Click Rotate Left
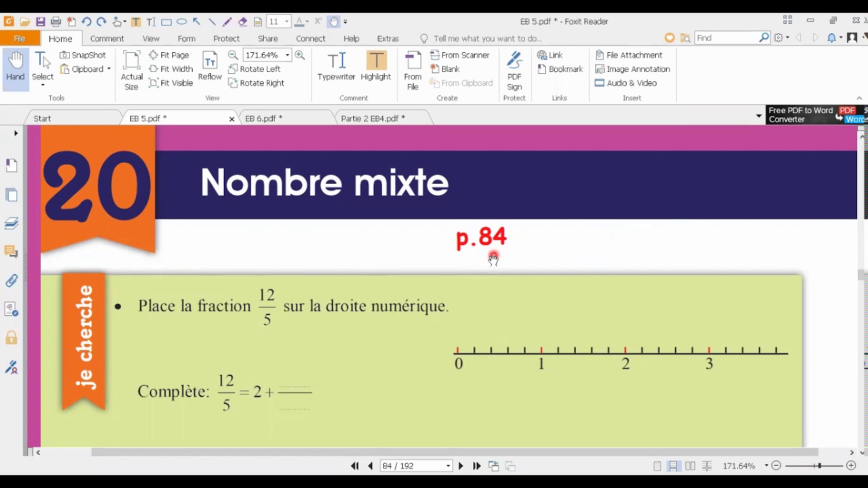868x488 pixels. pyautogui.click(x=254, y=69)
